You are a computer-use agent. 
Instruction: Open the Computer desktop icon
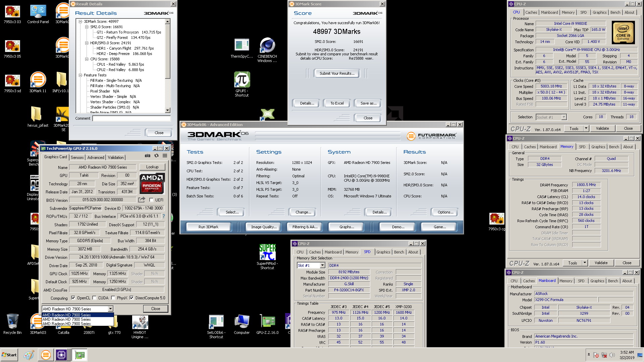pos(242,324)
